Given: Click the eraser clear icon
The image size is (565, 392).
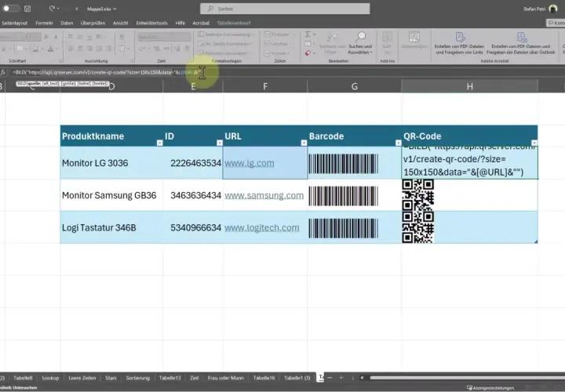Looking at the screenshot, I should [x=308, y=53].
